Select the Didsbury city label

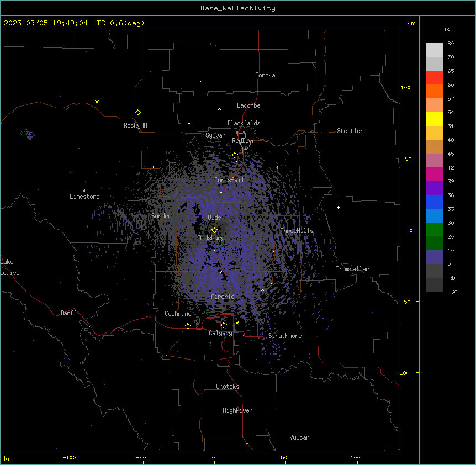(211, 238)
